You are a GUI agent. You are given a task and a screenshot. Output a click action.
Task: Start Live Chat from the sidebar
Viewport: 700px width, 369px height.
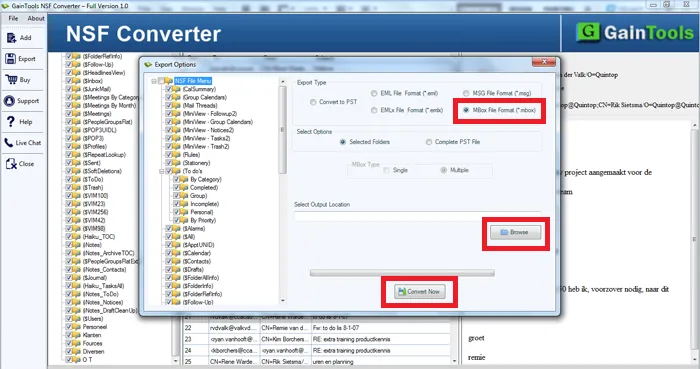pos(23,143)
